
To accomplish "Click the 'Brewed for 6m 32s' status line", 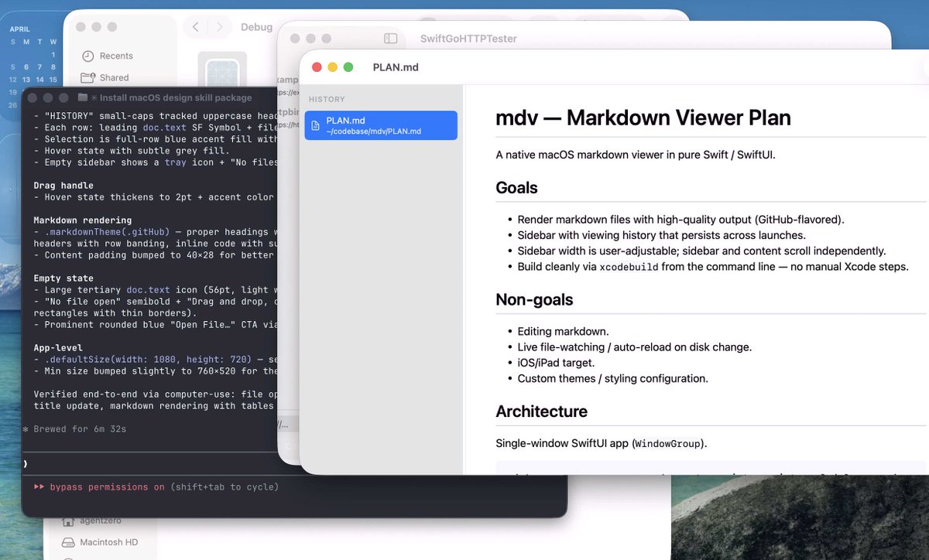I will tap(80, 429).
